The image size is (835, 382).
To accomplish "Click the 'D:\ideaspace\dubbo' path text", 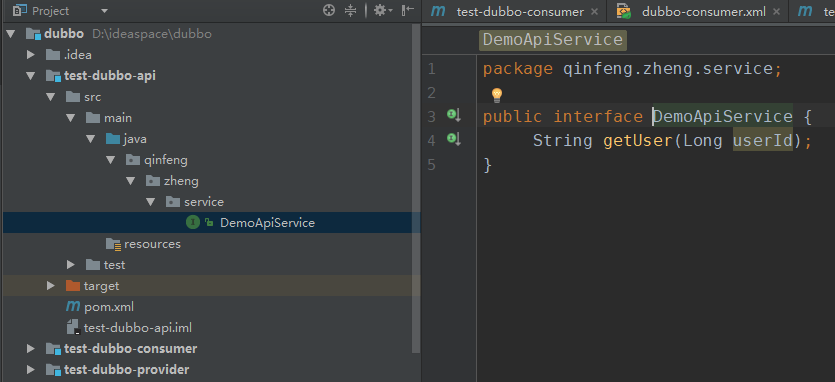I will [x=152, y=34].
